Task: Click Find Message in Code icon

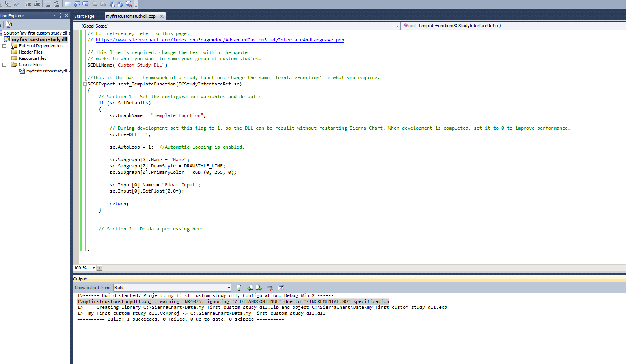Action: pos(239,288)
